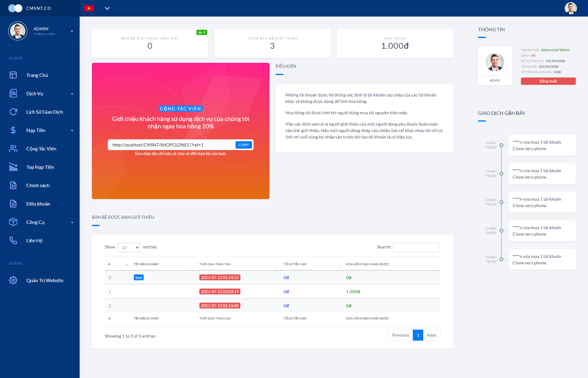Click the table Search input field
This screenshot has width=588, height=378.
pyautogui.click(x=416, y=247)
